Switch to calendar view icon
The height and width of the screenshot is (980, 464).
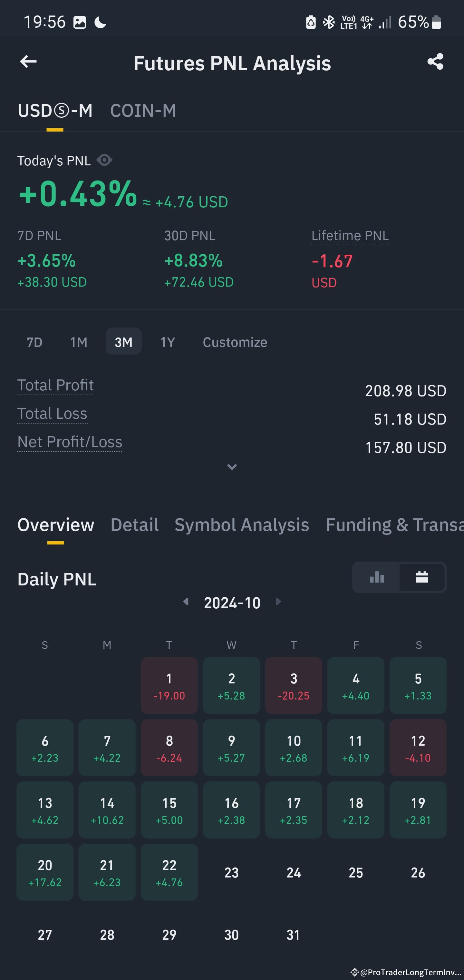click(x=422, y=577)
